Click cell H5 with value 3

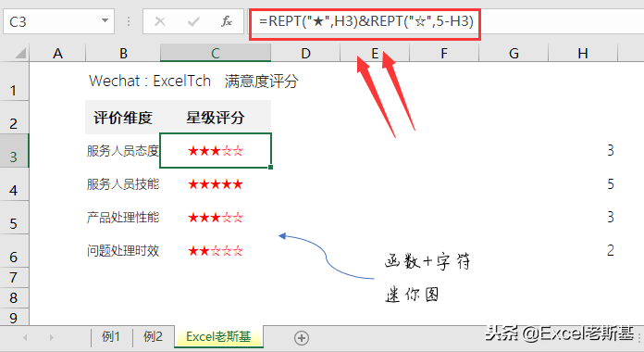(582, 218)
